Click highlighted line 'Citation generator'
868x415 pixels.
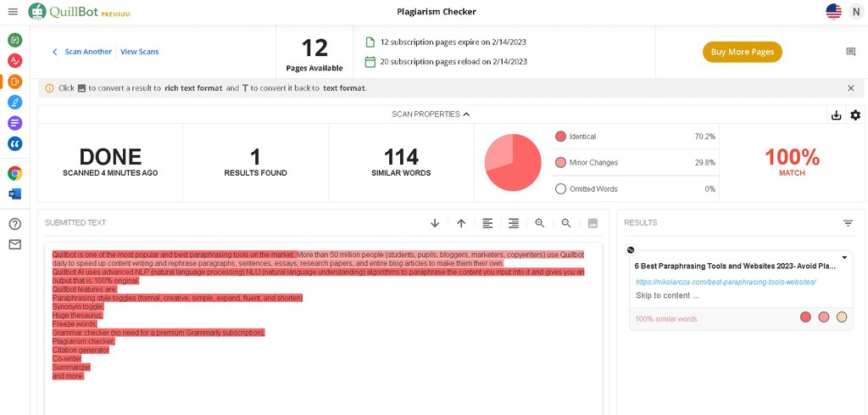point(81,351)
